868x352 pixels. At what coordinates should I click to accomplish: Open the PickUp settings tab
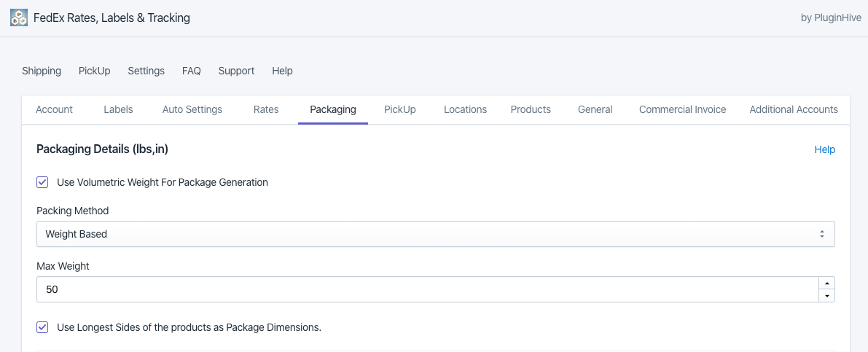(x=399, y=109)
